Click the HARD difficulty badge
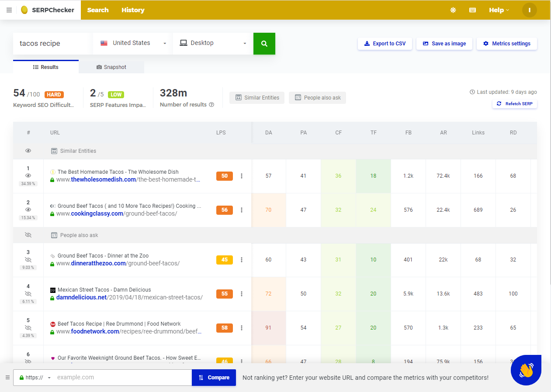Image resolution: width=551 pixels, height=392 pixels. (x=54, y=94)
